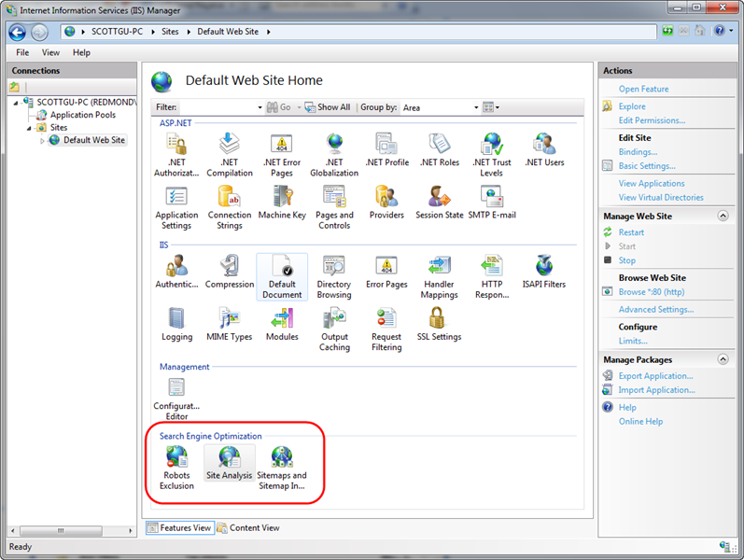744x560 pixels.
Task: Open the MIME Types feature
Action: [x=230, y=324]
